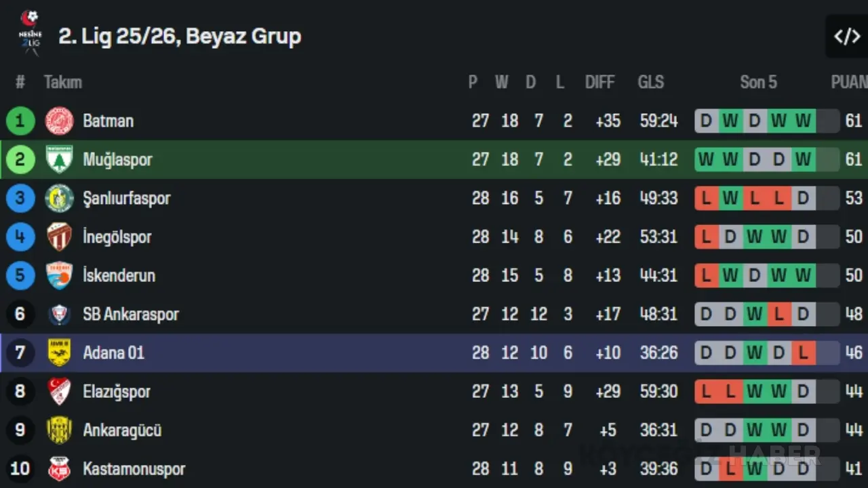Select the Takım column header
Viewport: 868px width, 488px height.
click(x=62, y=82)
